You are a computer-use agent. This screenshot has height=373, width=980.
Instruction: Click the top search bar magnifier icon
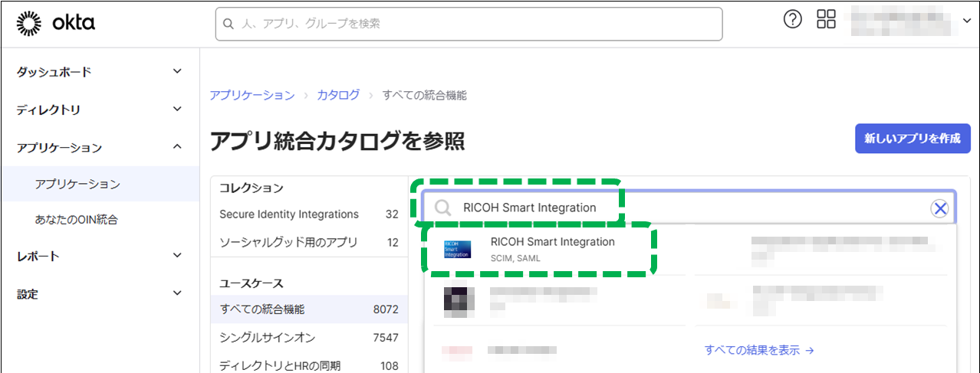[x=228, y=24]
